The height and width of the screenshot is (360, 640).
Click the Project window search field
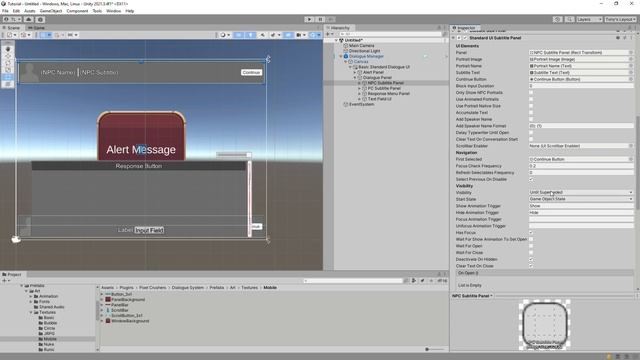click(353, 281)
